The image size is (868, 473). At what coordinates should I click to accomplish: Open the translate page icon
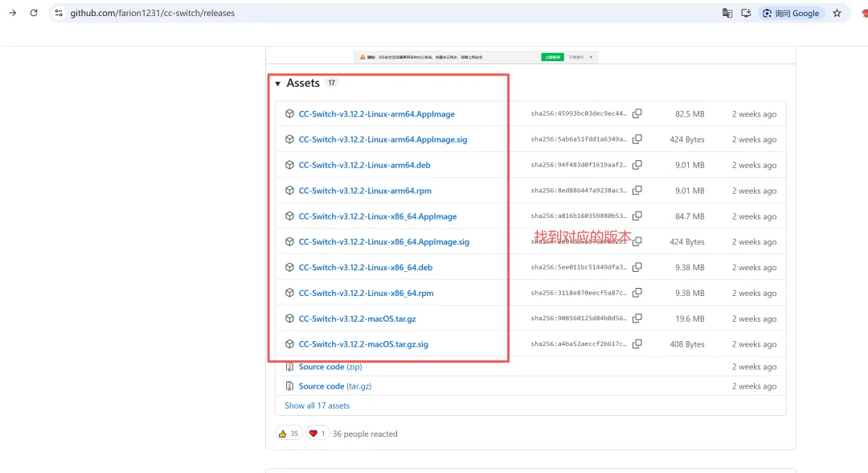727,13
